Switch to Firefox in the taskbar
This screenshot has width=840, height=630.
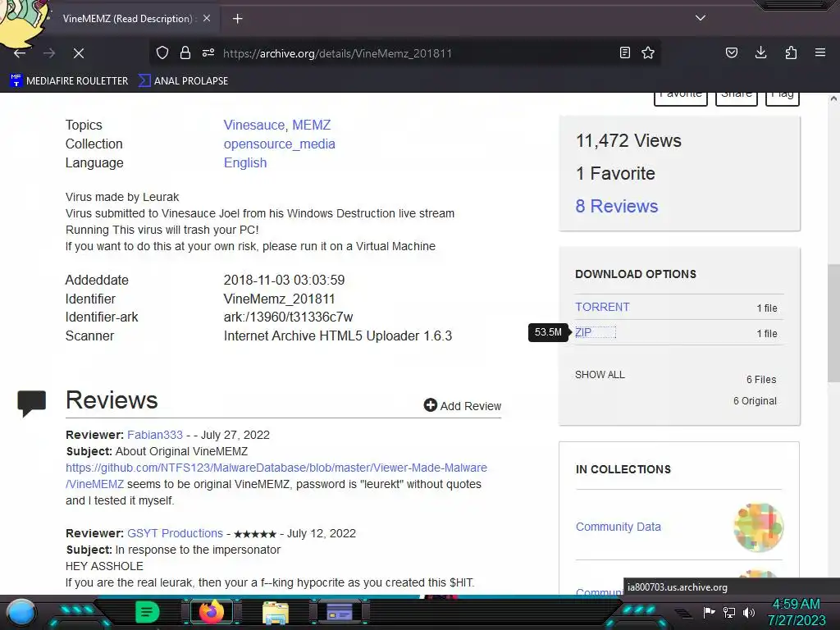coord(211,612)
